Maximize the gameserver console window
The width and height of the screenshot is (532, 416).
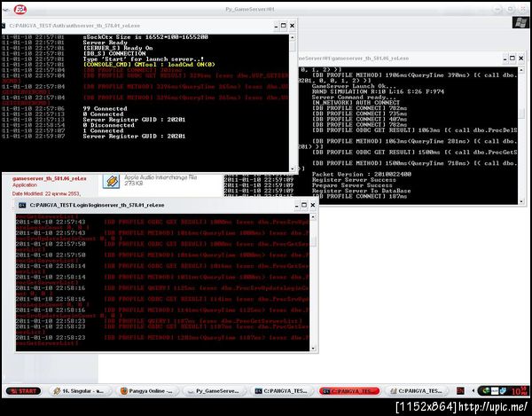pyautogui.click(x=512, y=59)
